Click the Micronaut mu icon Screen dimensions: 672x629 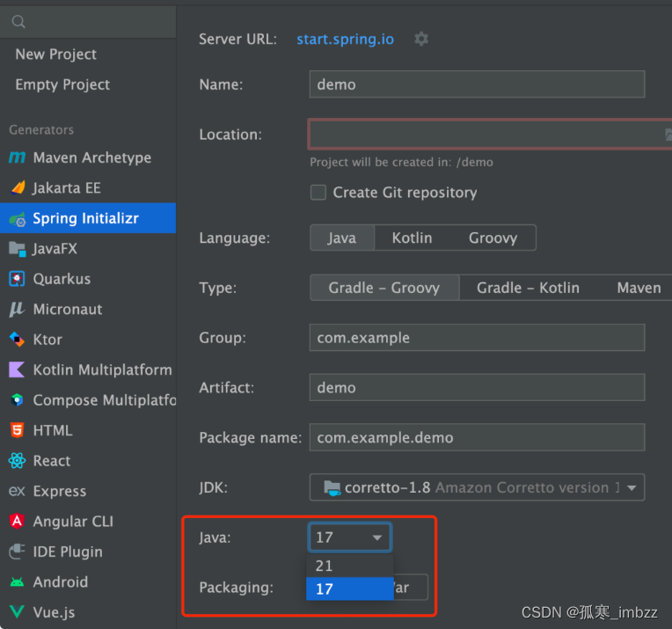(x=17, y=309)
